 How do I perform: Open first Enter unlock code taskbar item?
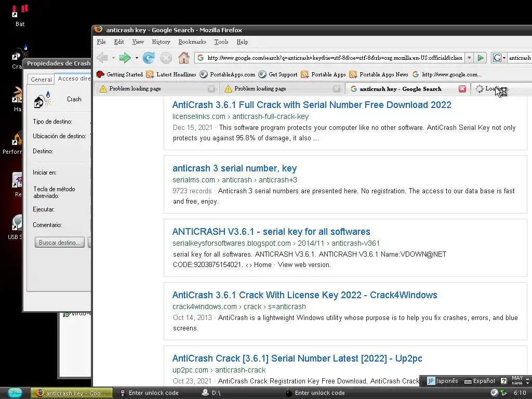click(x=149, y=393)
